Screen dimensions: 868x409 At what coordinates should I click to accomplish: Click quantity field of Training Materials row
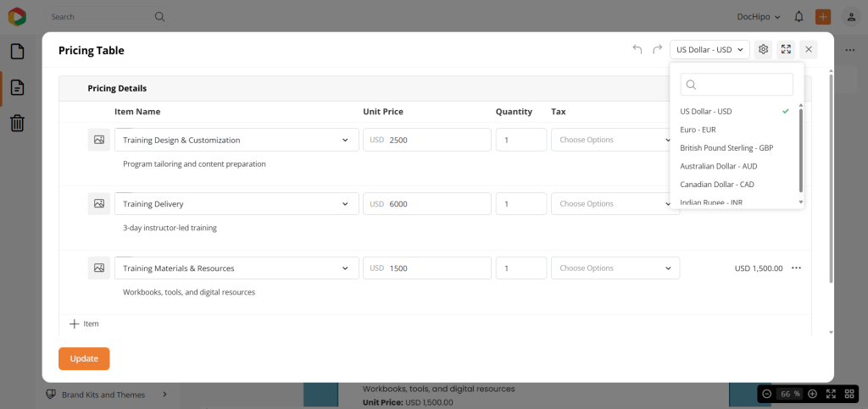tap(521, 268)
